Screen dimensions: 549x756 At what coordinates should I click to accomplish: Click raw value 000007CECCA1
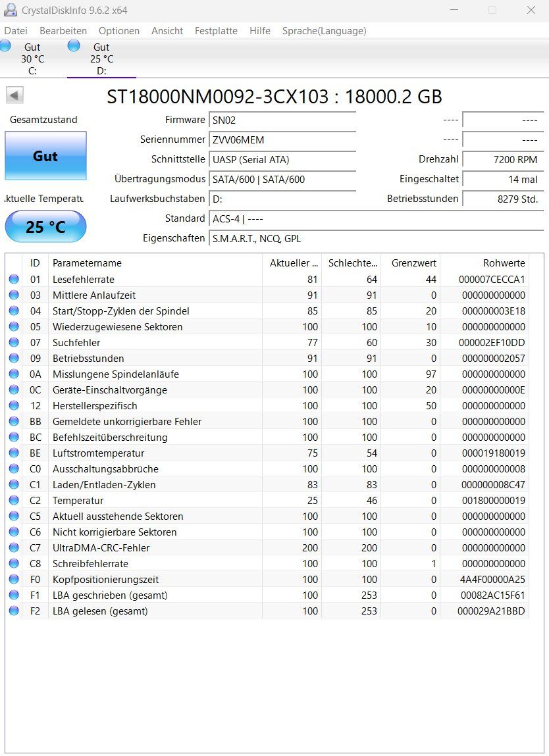click(492, 279)
